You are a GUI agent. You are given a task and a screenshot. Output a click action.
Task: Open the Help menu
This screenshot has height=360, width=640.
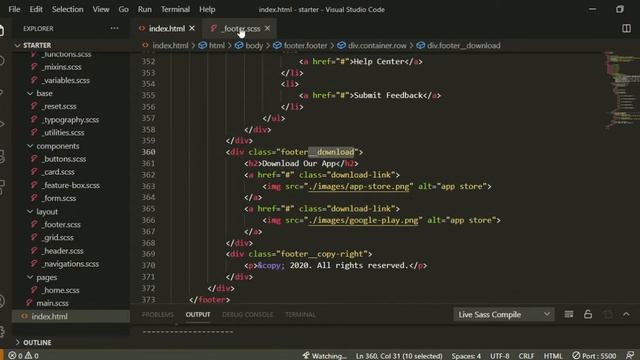click(x=207, y=9)
